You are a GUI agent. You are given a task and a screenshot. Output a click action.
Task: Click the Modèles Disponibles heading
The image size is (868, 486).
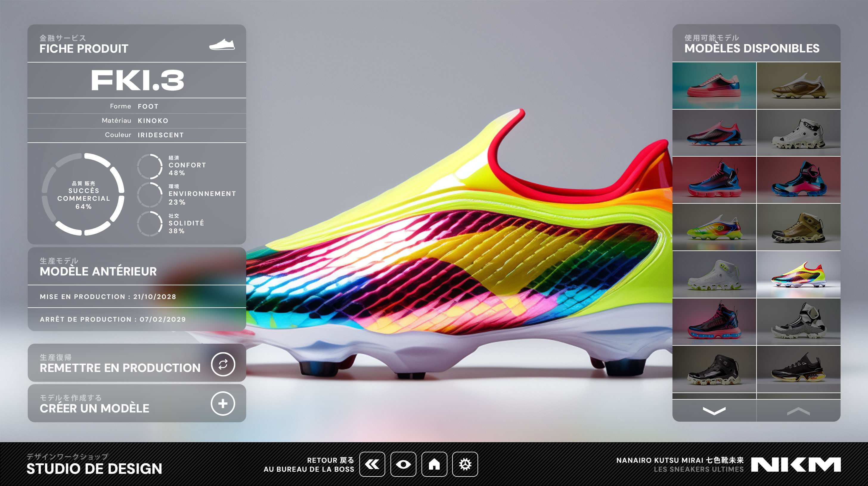(752, 49)
